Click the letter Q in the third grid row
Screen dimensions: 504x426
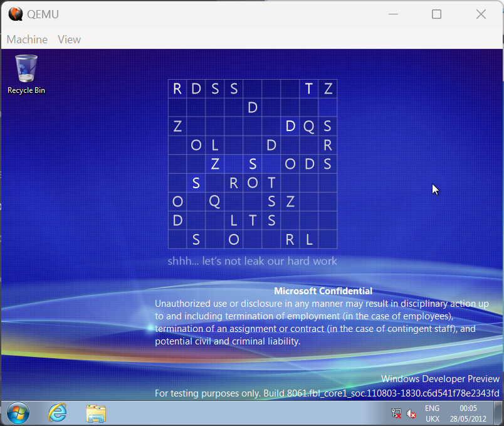(x=308, y=126)
